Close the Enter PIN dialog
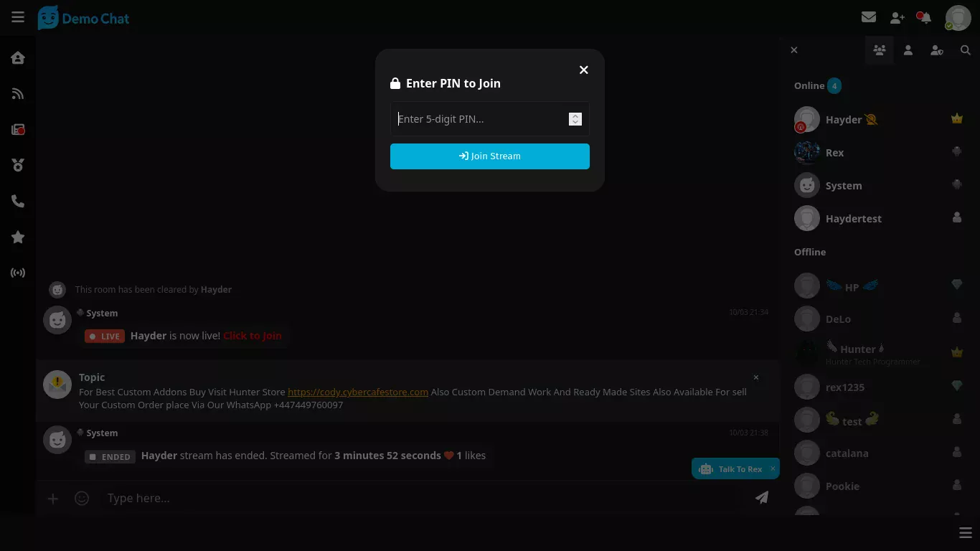 coord(584,70)
